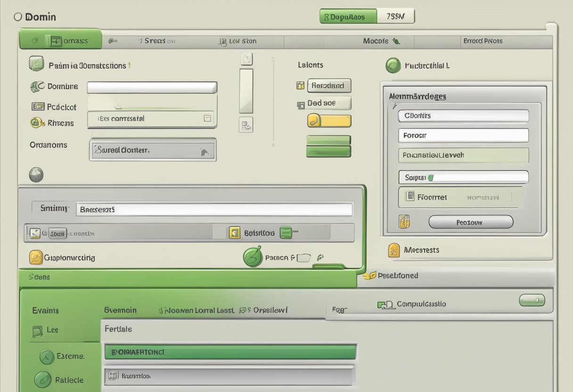Click the yellow Gtopiomrcting icon
573x392 pixels.
click(x=36, y=257)
